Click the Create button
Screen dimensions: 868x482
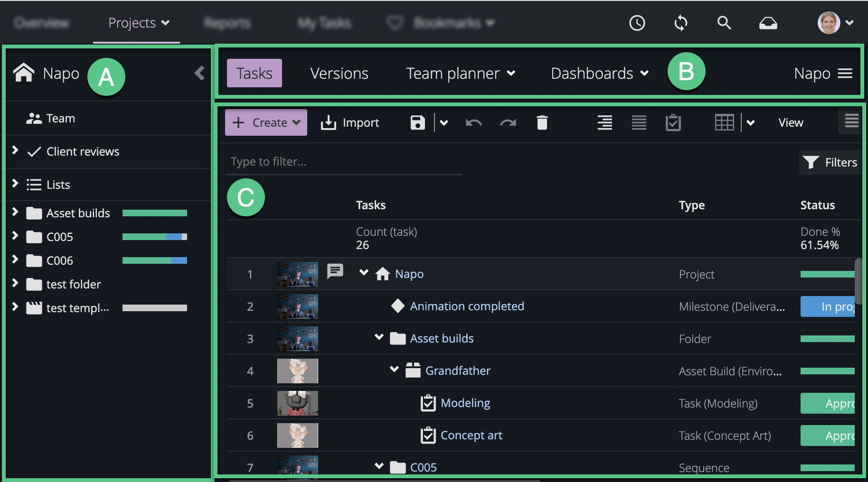[x=265, y=122]
